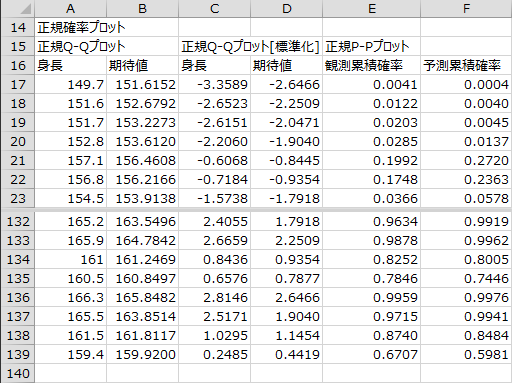Select cell containing 165.2

pyautogui.click(x=70, y=221)
